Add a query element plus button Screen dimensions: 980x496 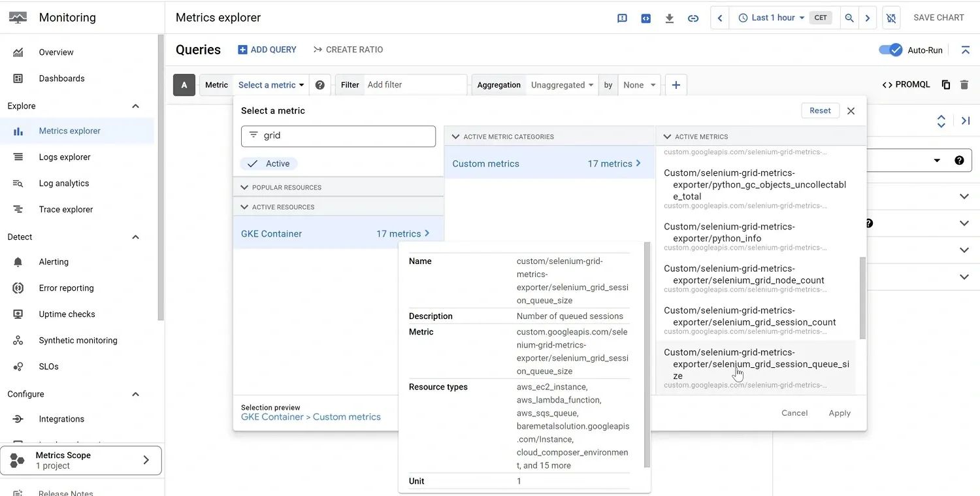coord(676,85)
